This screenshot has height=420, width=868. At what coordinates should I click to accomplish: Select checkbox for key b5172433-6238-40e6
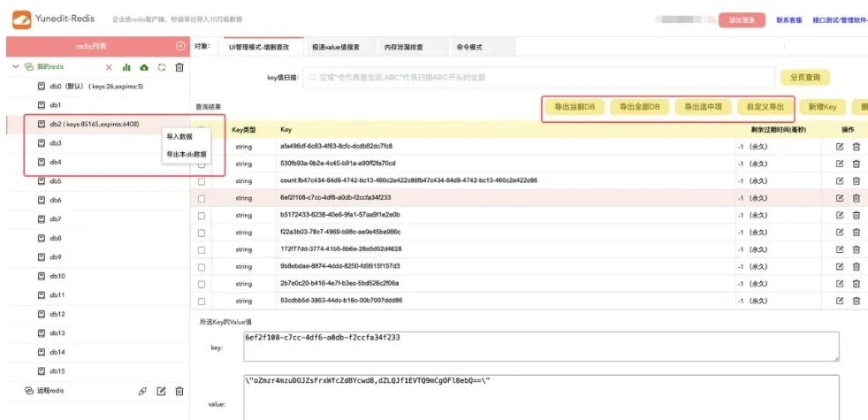coord(202,216)
